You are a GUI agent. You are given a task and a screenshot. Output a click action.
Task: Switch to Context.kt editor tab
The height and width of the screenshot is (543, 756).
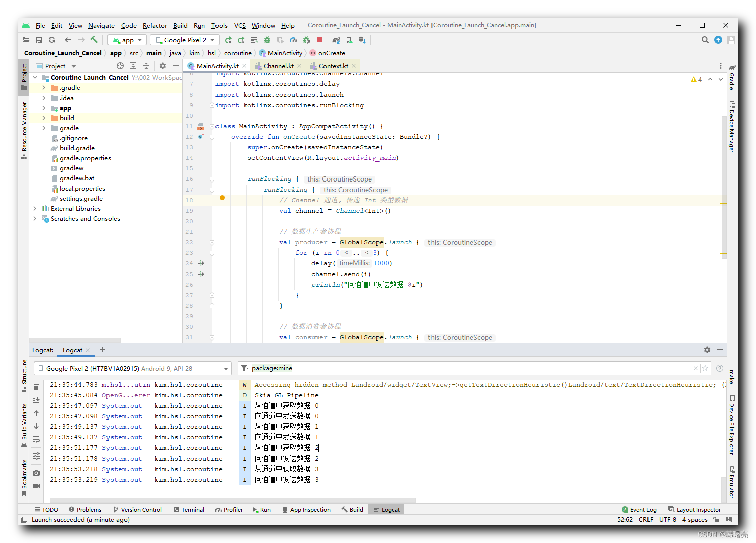tap(333, 66)
